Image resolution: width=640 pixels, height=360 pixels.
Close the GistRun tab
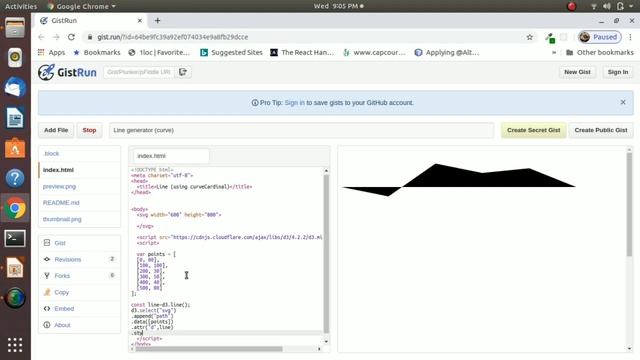click(140, 20)
